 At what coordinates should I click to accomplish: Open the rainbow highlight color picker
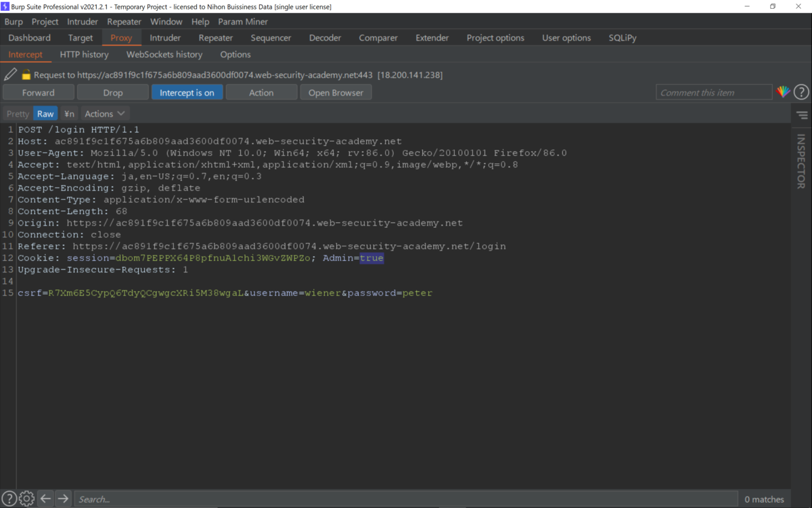[x=783, y=92]
